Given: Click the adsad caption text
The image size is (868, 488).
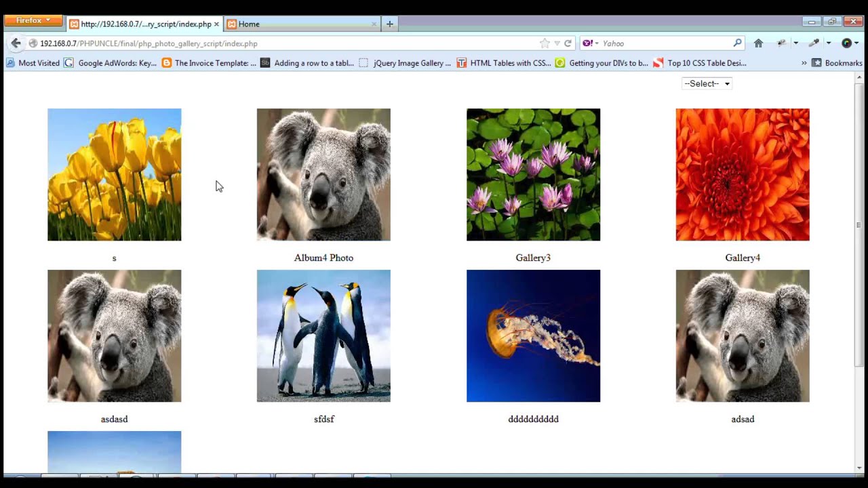Looking at the screenshot, I should pyautogui.click(x=743, y=419).
